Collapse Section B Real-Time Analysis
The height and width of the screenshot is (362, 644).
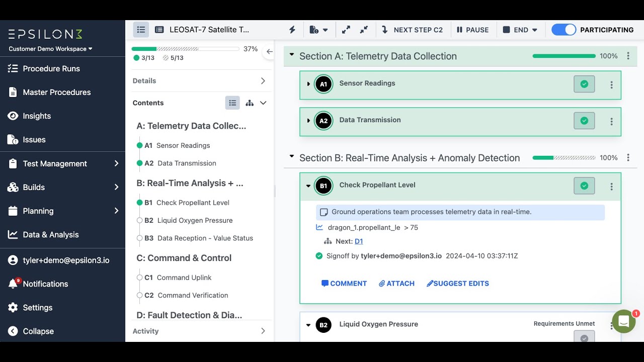pyautogui.click(x=291, y=157)
